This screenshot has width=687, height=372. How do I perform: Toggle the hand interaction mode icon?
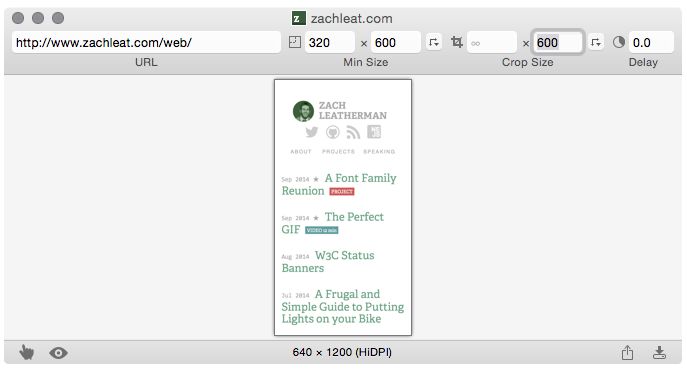point(26,352)
